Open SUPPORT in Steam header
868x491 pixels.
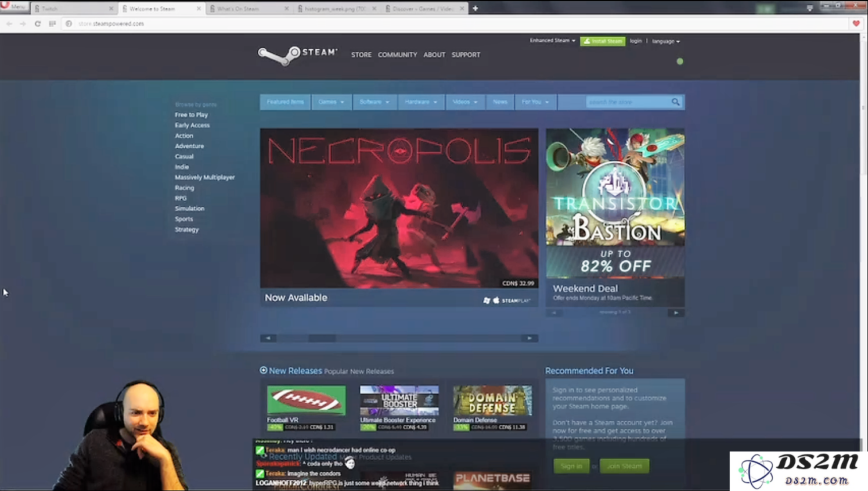466,55
